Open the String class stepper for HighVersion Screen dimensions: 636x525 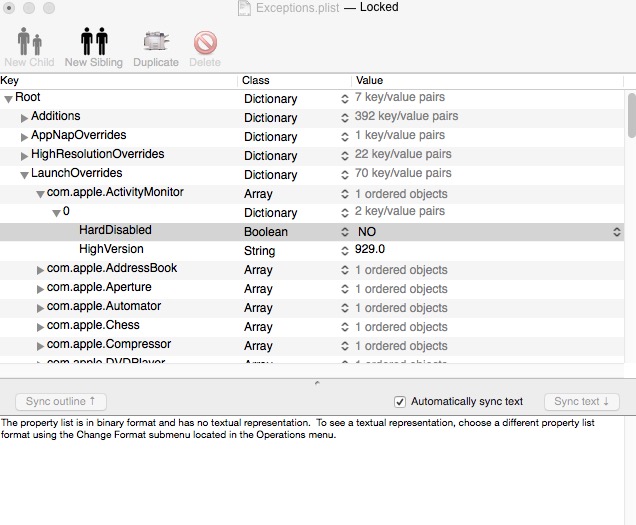344,251
